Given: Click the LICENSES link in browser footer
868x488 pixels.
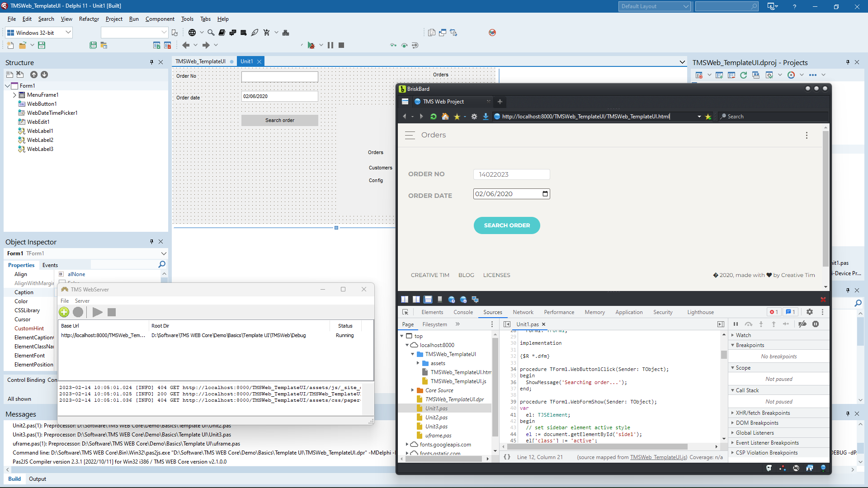Looking at the screenshot, I should [x=496, y=275].
